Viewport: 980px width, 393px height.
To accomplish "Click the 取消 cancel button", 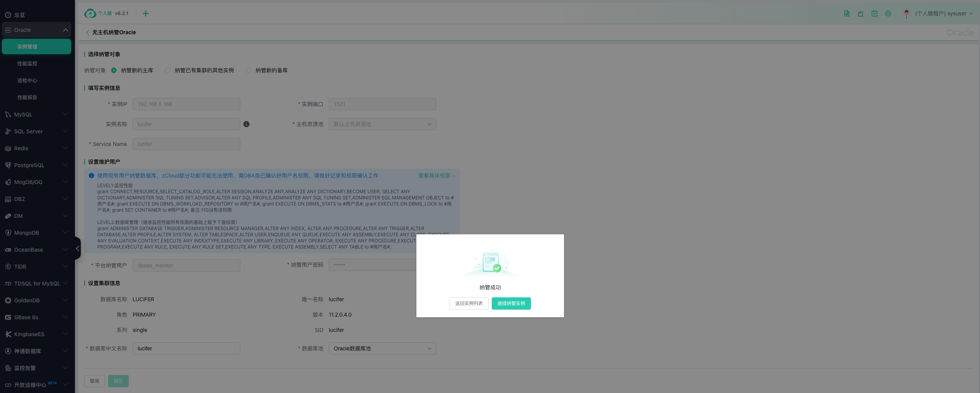I will [x=95, y=381].
